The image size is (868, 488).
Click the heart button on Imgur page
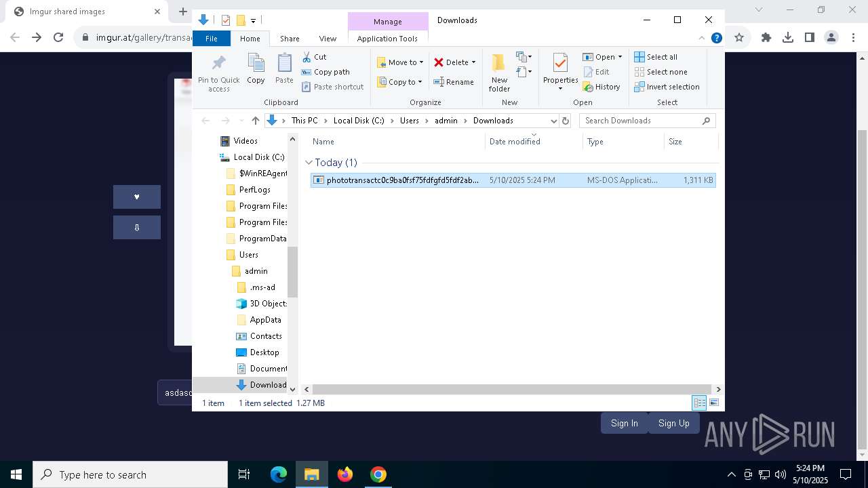point(137,197)
